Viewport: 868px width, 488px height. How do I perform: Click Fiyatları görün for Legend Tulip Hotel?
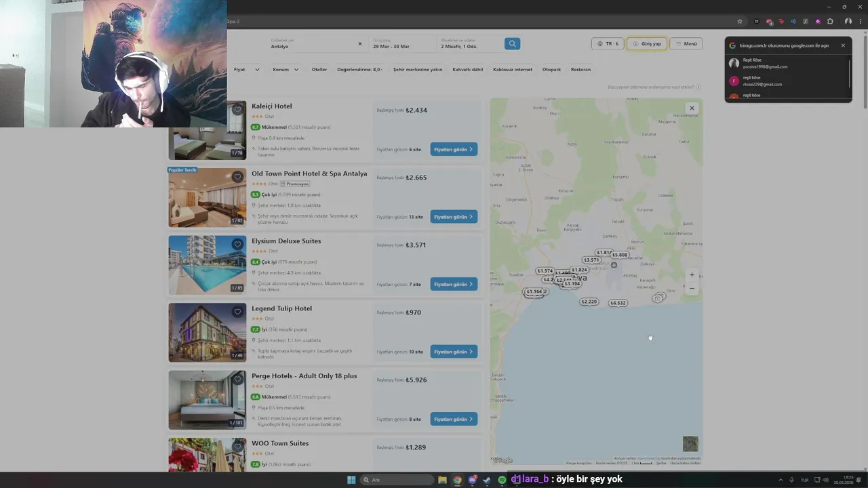(x=454, y=352)
